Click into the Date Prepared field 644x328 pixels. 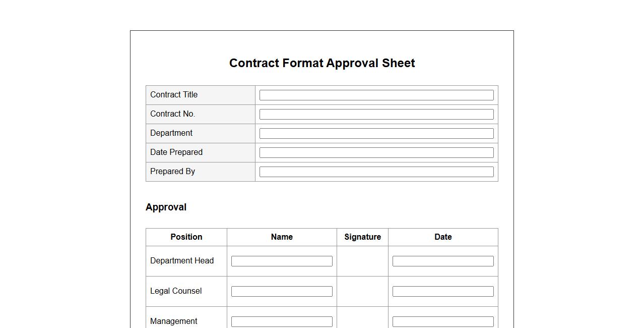tap(376, 153)
